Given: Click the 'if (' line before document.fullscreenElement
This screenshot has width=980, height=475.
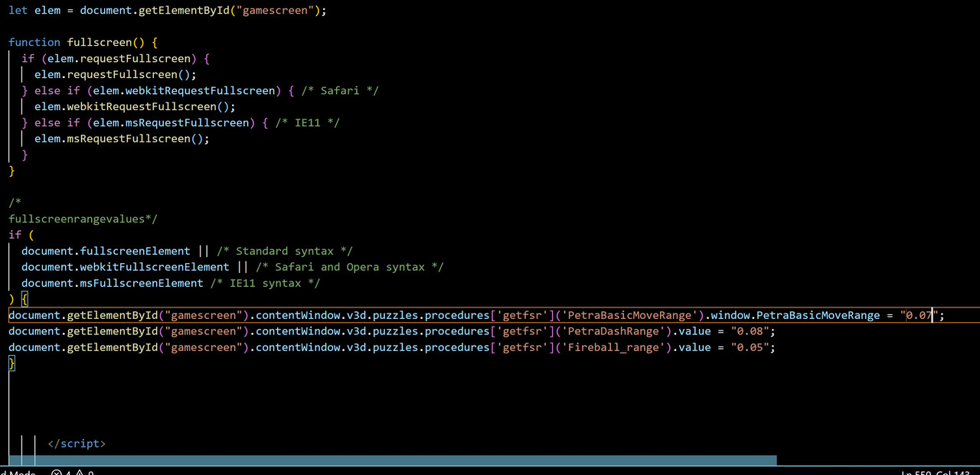Looking at the screenshot, I should click(x=21, y=235).
